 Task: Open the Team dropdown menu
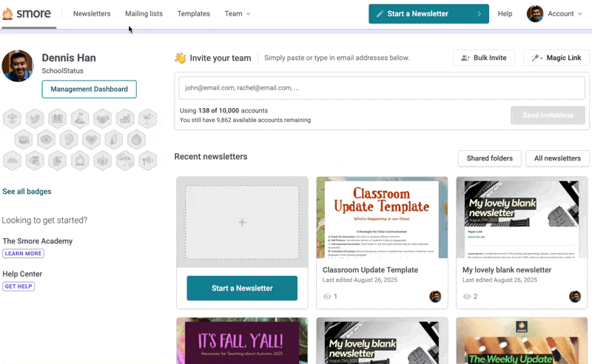tap(237, 13)
